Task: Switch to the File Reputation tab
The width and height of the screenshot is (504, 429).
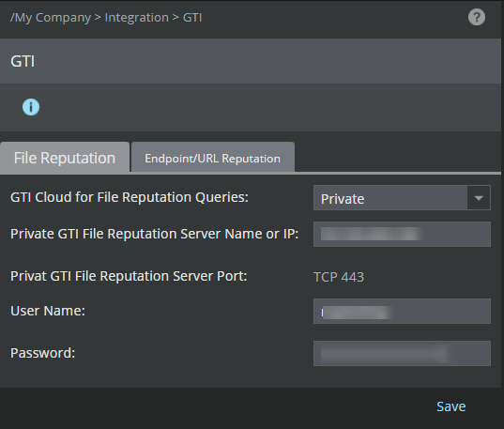Action: [x=65, y=158]
